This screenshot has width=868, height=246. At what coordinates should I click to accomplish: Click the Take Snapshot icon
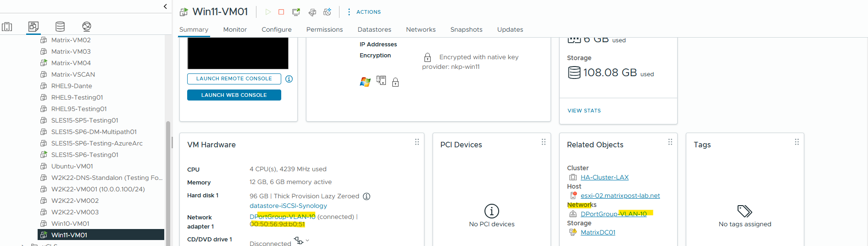(x=327, y=12)
